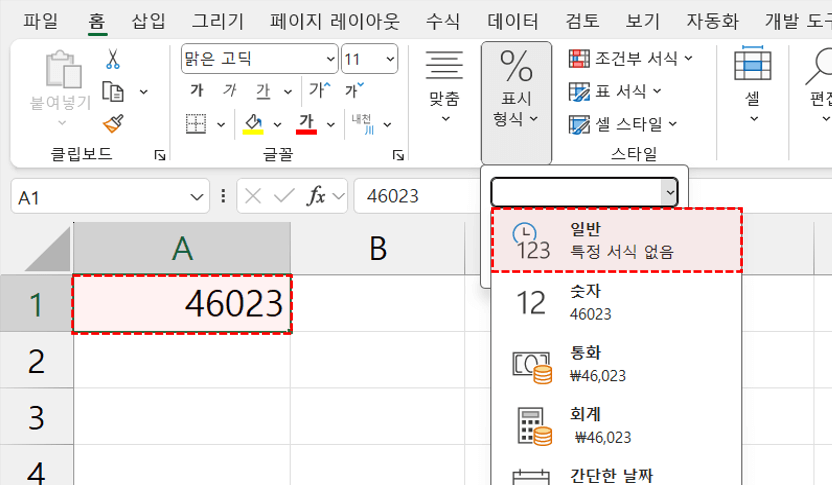The width and height of the screenshot is (832, 485).
Task: Expand the copy options arrow
Action: tap(143, 92)
